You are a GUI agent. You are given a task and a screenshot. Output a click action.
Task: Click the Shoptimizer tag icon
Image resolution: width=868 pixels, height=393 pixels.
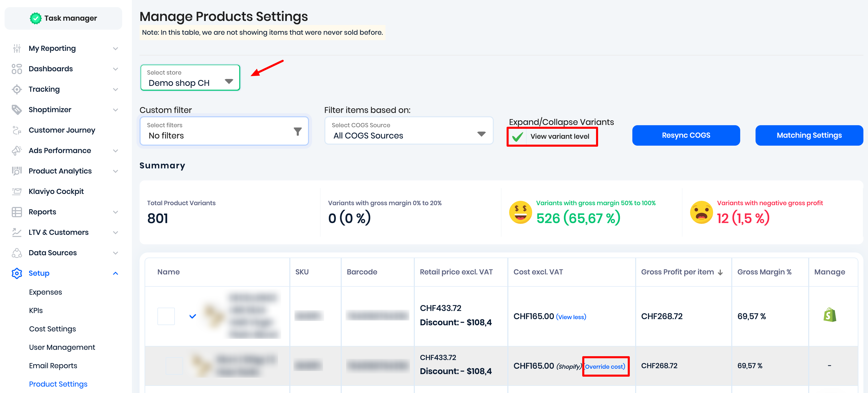[17, 109]
